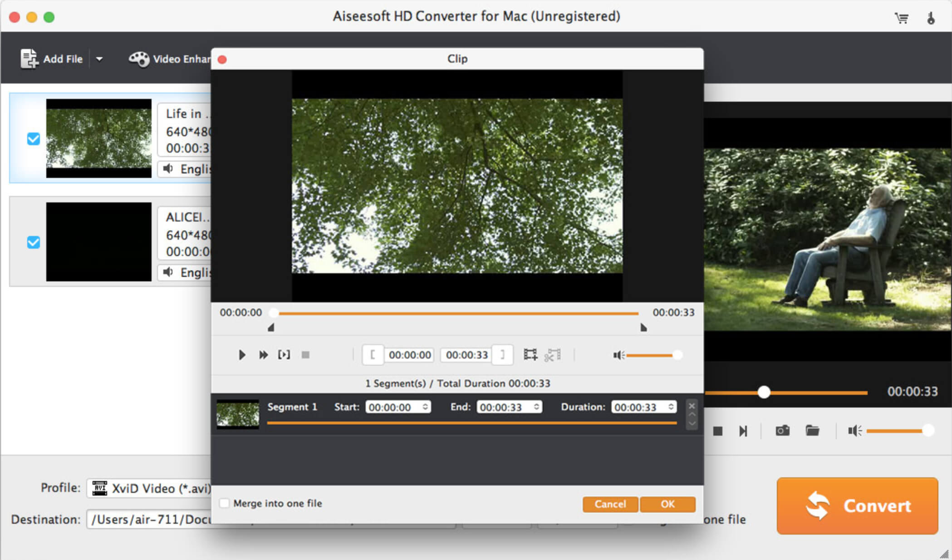The width and height of the screenshot is (952, 560).
Task: Click the frame-grab/snapshot camera icon
Action: coord(781,430)
